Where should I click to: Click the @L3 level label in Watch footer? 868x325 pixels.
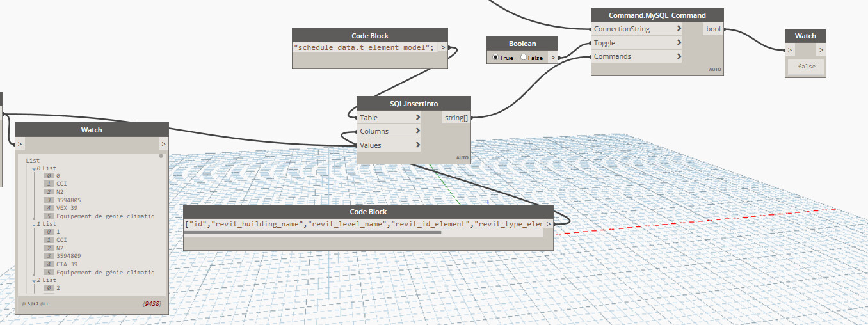tap(26, 303)
